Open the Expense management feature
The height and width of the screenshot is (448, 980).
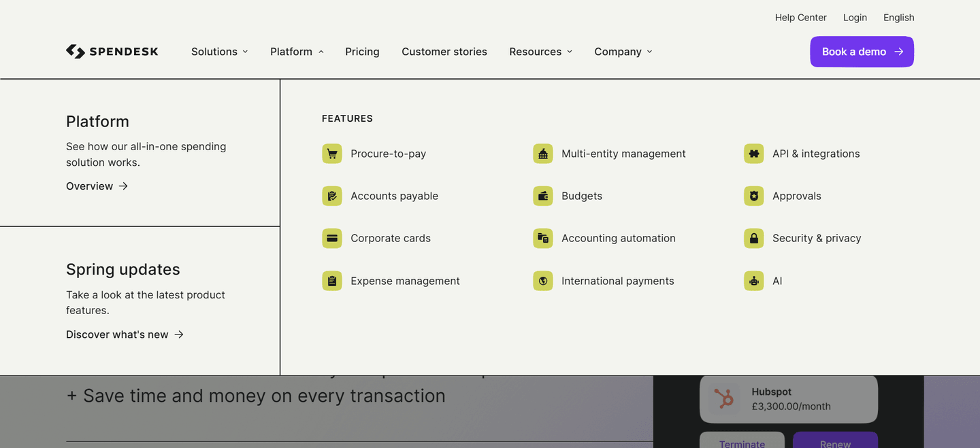tap(391, 281)
